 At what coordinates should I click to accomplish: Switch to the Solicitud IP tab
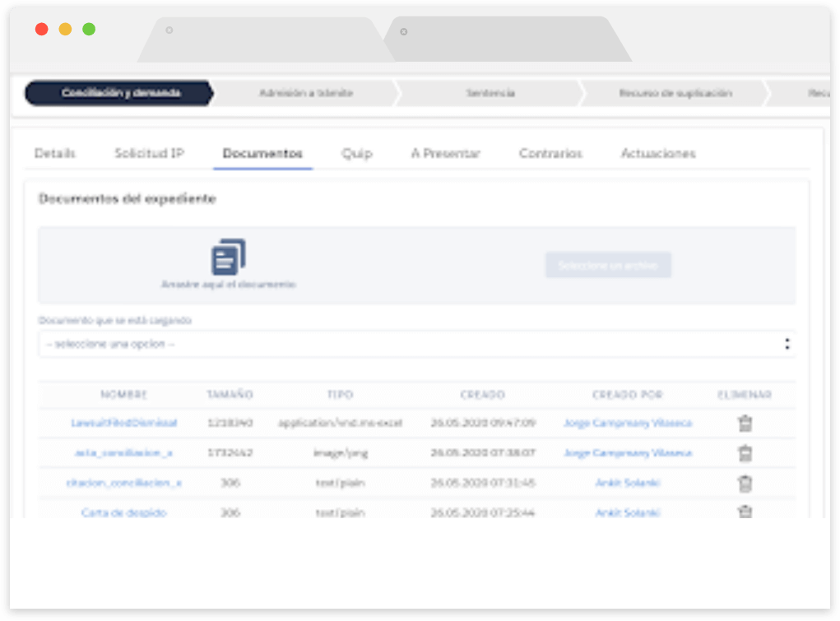click(150, 153)
